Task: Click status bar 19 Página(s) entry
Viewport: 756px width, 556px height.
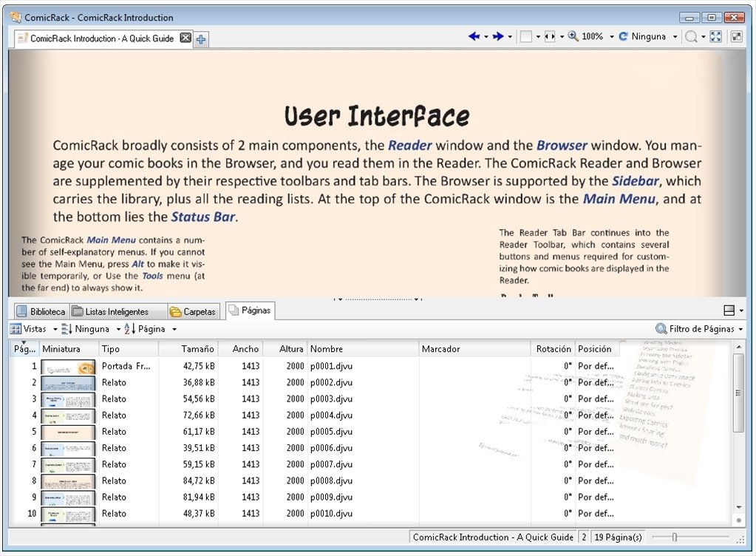Action: point(618,538)
